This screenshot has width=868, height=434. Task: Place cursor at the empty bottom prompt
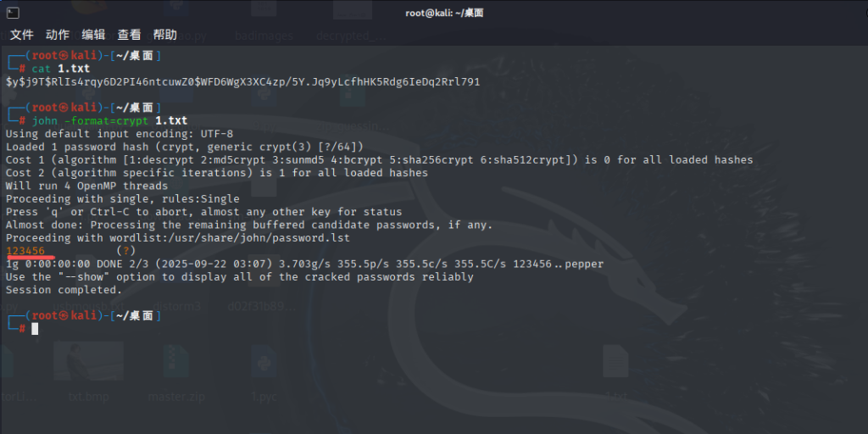[35, 329]
